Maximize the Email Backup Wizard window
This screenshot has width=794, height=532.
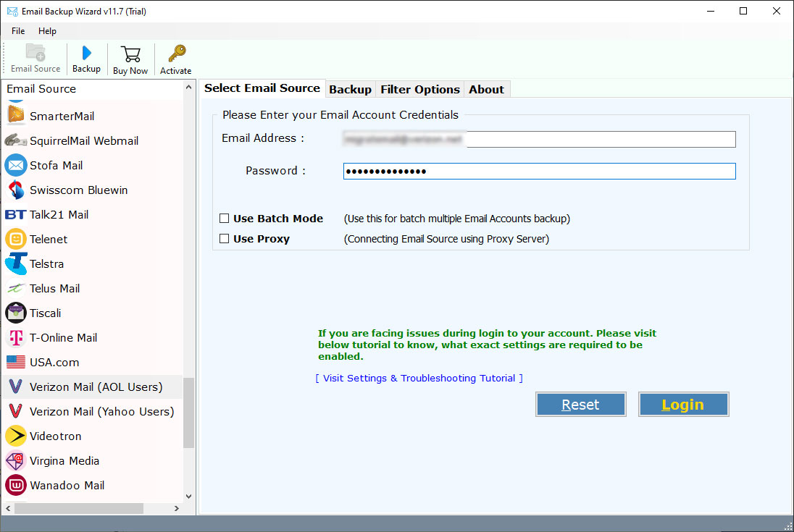(743, 11)
